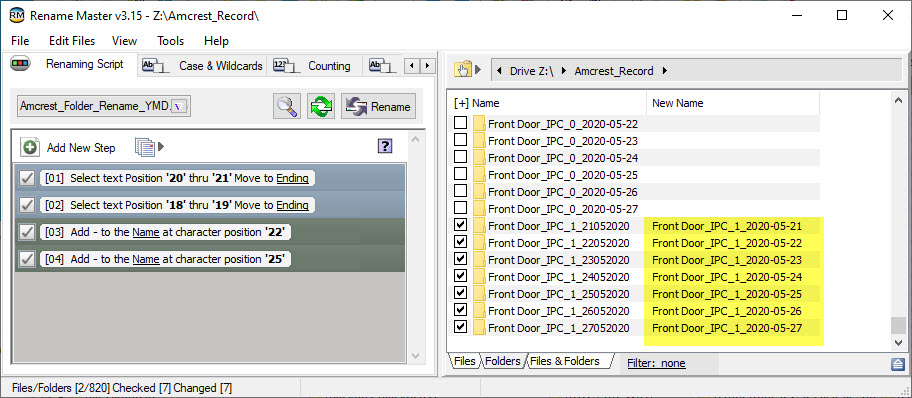912x398 pixels.
Task: Click the Add New Step plus icon
Action: click(x=30, y=147)
